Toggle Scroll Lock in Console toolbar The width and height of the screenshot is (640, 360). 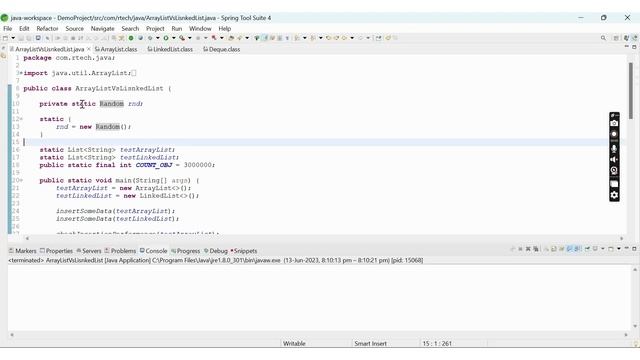tap(553, 249)
